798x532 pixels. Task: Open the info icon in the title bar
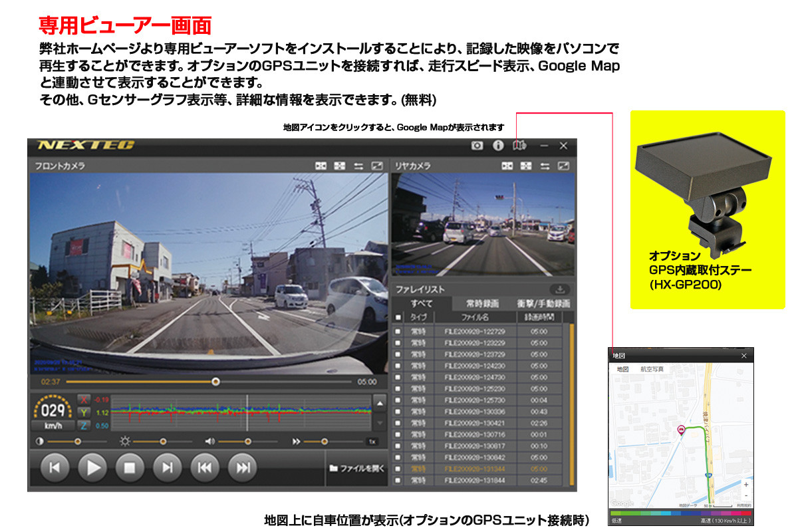[497, 146]
